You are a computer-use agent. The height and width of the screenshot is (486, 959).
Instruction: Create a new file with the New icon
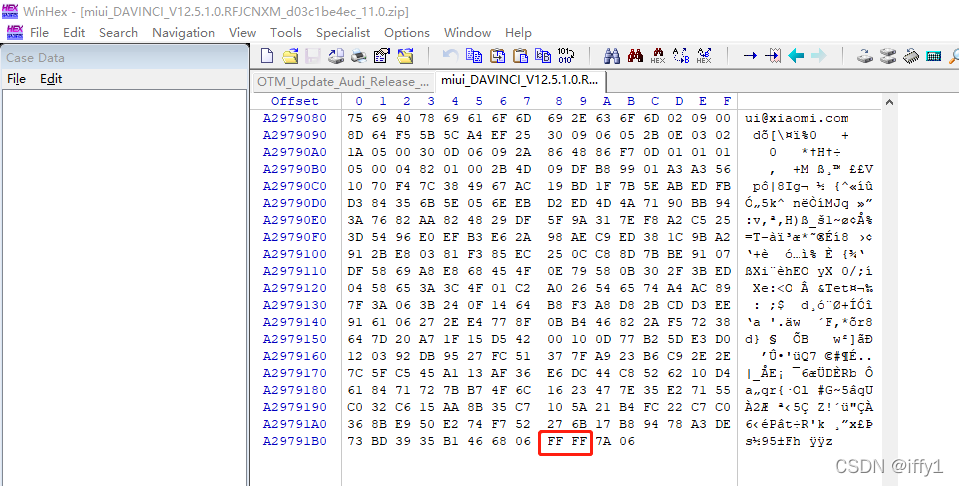click(267, 56)
